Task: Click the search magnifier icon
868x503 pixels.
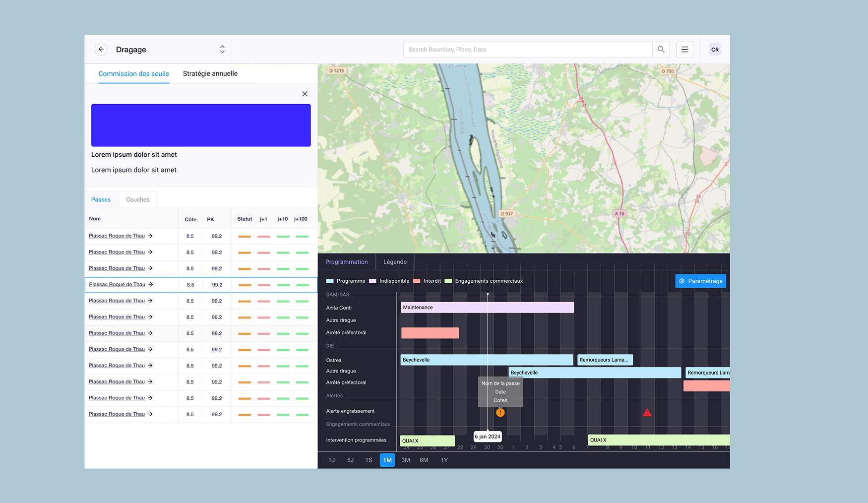Action: [x=661, y=49]
